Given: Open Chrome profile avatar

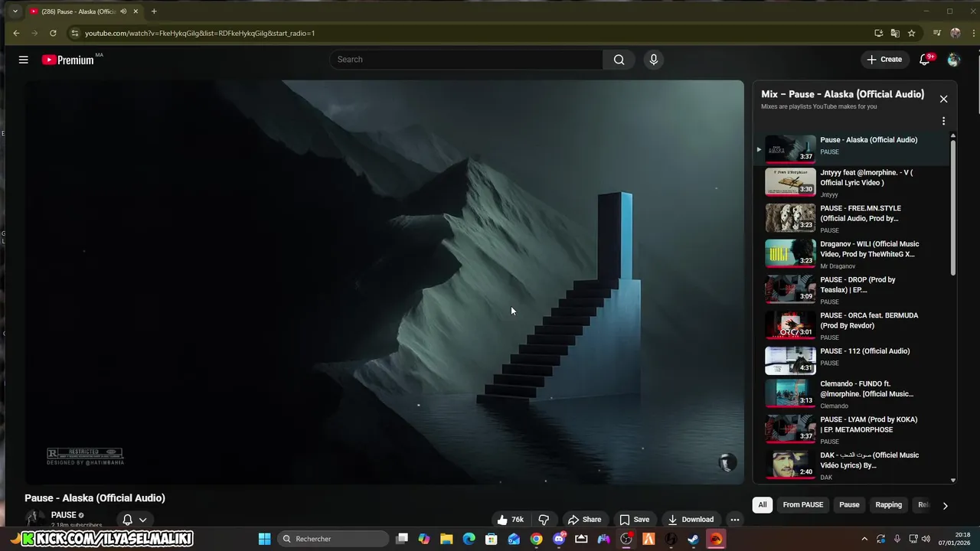Looking at the screenshot, I should click(955, 33).
